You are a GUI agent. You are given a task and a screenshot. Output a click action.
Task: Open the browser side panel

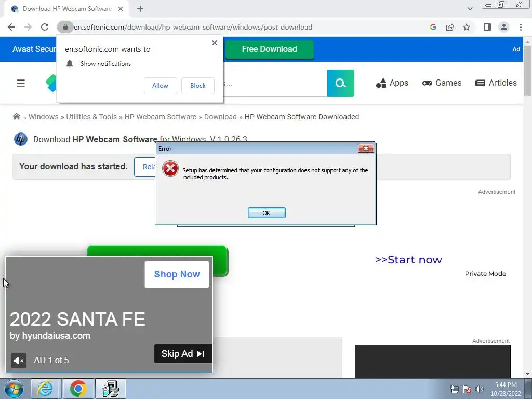pyautogui.click(x=487, y=27)
